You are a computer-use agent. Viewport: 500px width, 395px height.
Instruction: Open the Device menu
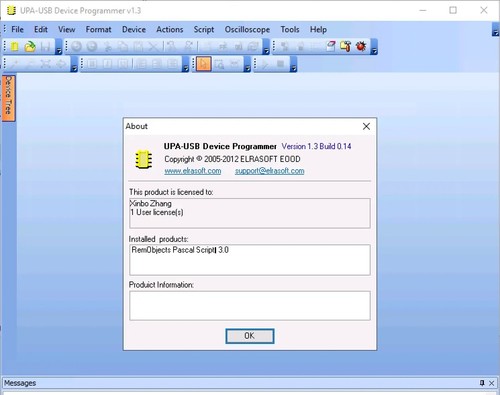click(134, 29)
